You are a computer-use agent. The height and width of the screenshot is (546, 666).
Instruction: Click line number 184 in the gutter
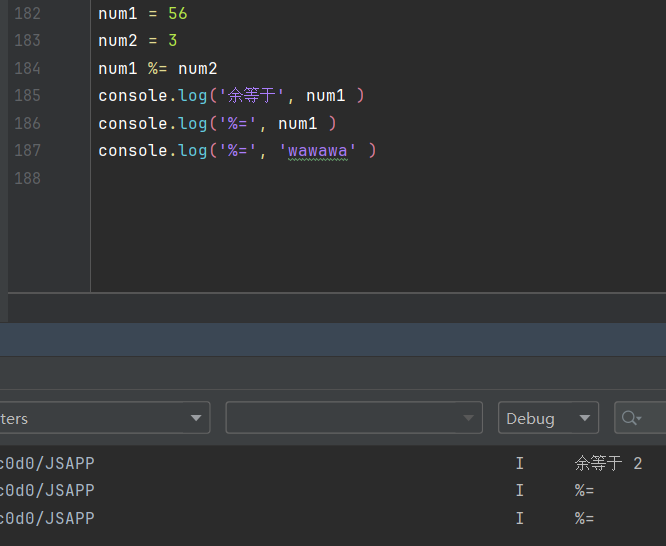(x=28, y=69)
